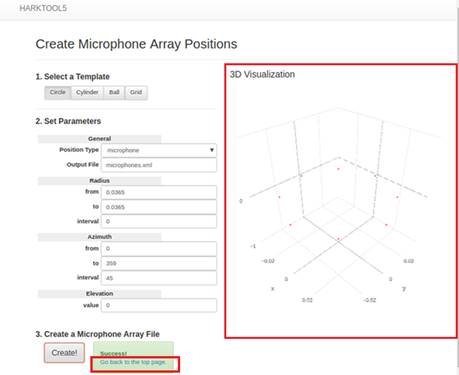Open the HARKTOOLS5 header link
The image size is (459, 375).
(43, 8)
